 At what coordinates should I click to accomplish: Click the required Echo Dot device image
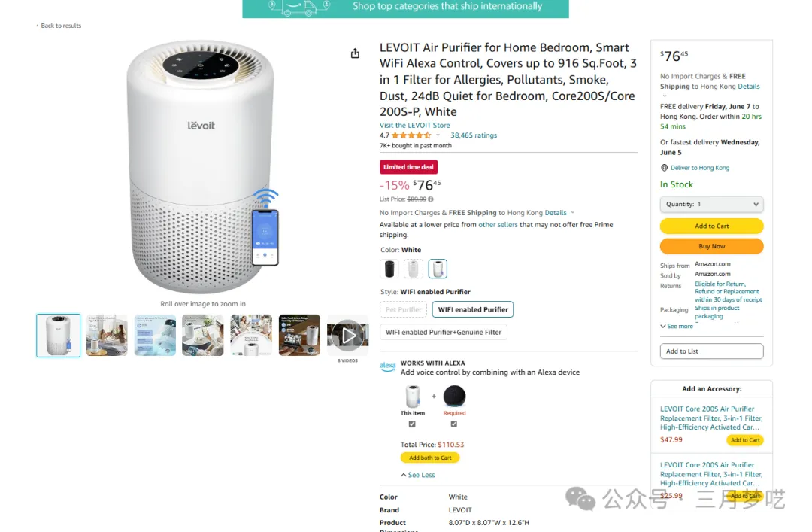454,396
